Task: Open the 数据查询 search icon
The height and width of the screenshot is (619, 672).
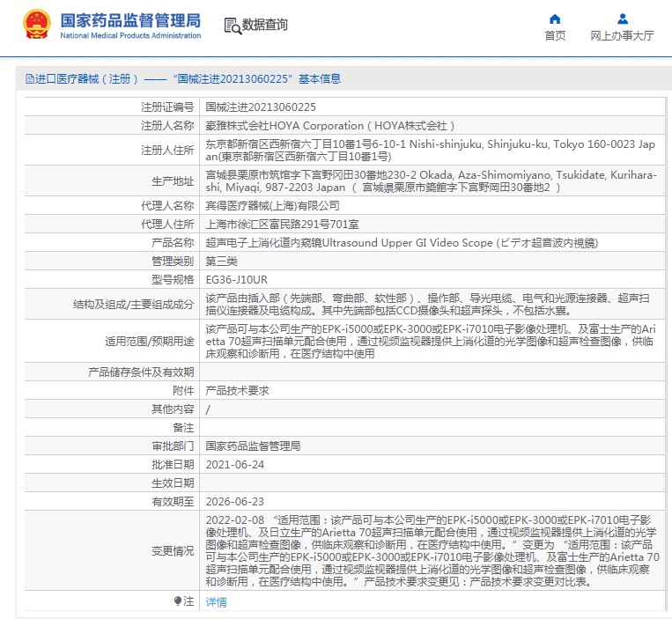Action: pos(233,26)
